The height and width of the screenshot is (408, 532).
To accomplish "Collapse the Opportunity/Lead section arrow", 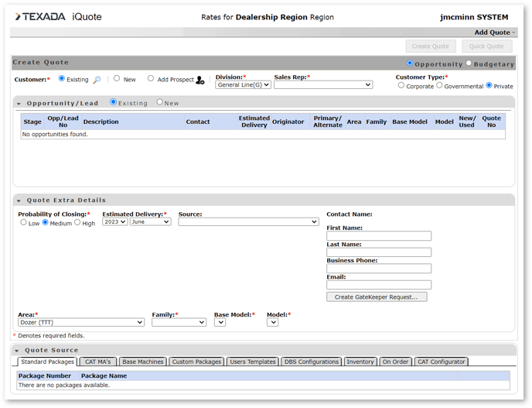I will coord(19,103).
